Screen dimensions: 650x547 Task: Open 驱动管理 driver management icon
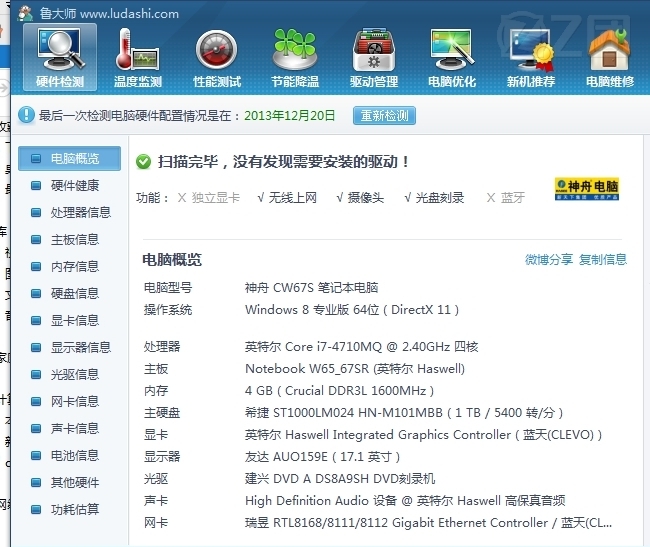(x=374, y=57)
